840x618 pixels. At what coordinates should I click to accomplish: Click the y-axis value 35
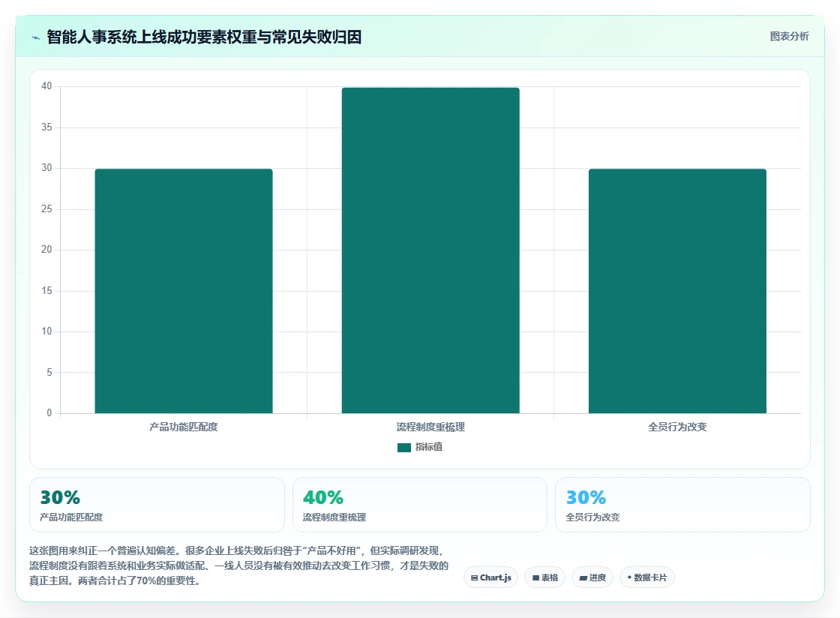(x=46, y=127)
